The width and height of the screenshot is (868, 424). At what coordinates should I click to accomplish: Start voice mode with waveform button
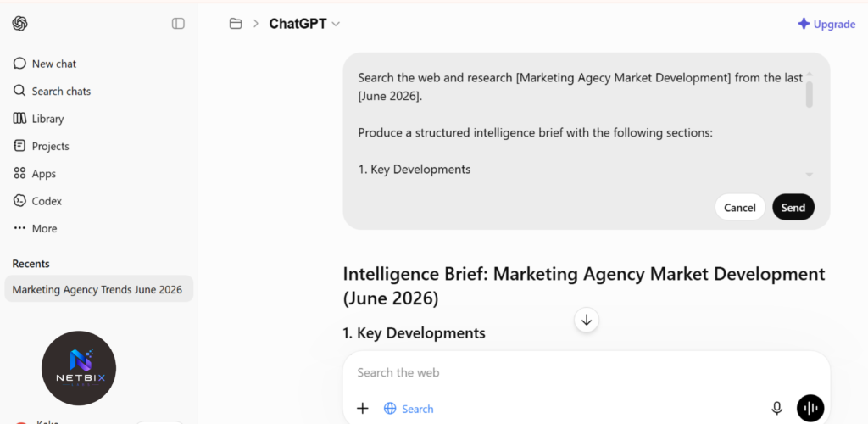[810, 409]
